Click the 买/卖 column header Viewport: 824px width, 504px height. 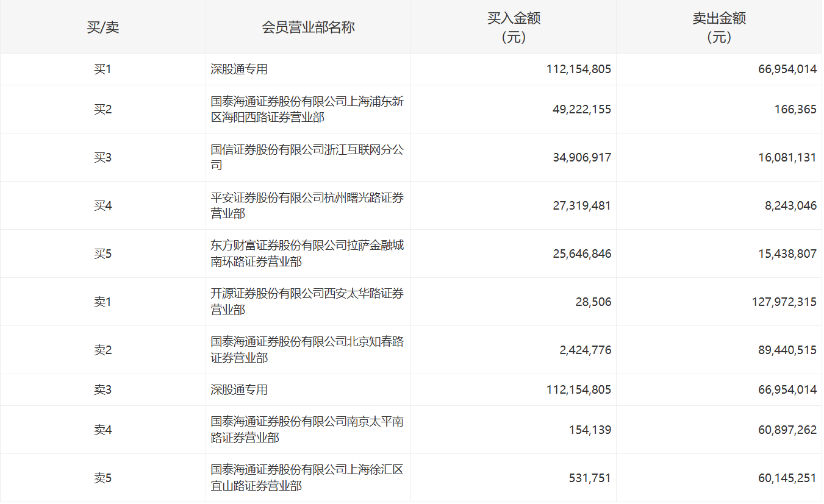click(x=102, y=27)
